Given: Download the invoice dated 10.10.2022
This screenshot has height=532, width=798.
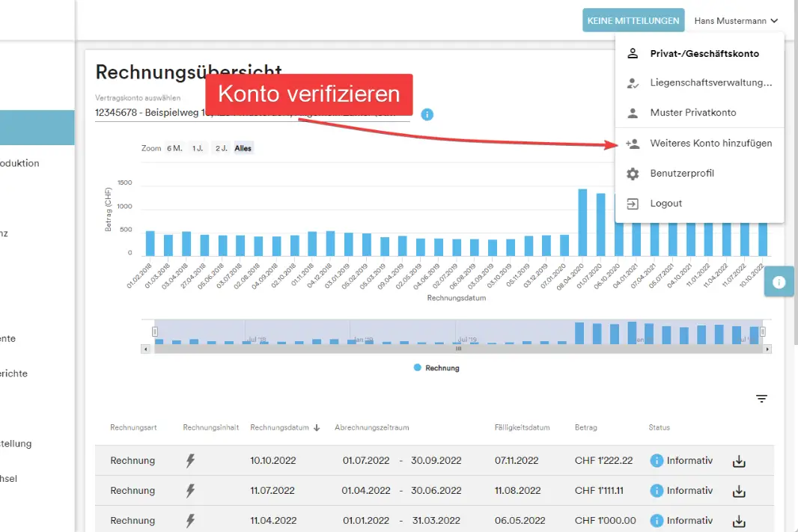Looking at the screenshot, I should pos(739,461).
